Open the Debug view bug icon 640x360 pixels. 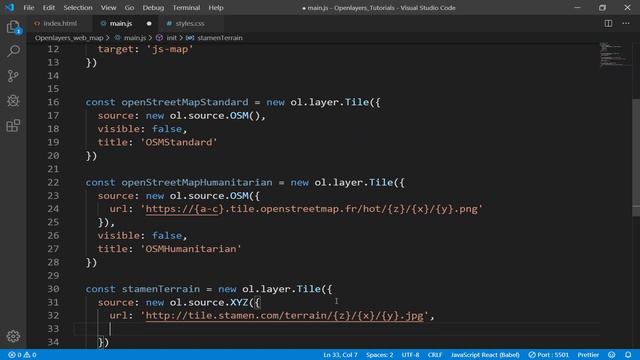pos(13,100)
